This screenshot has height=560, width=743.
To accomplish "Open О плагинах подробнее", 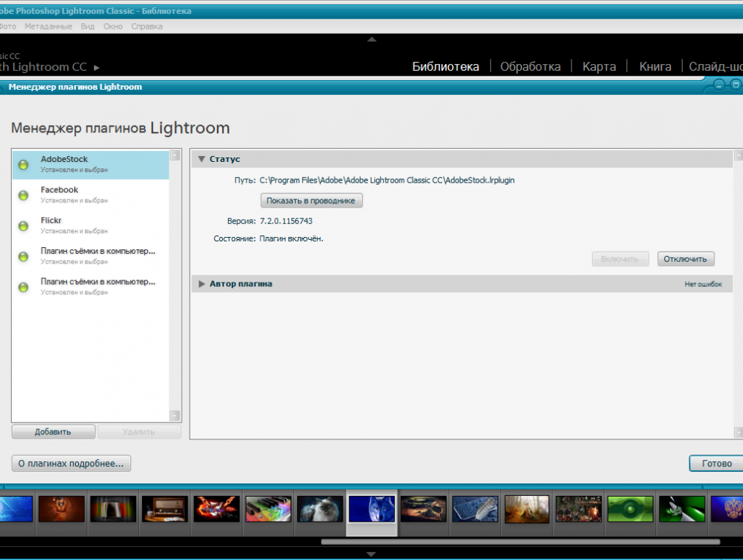I will (71, 464).
